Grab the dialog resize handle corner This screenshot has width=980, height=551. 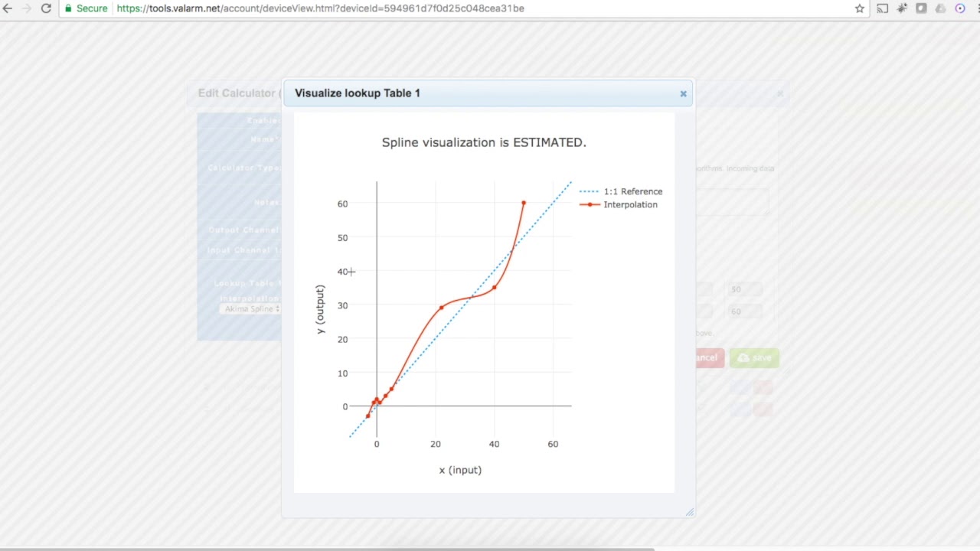click(689, 512)
